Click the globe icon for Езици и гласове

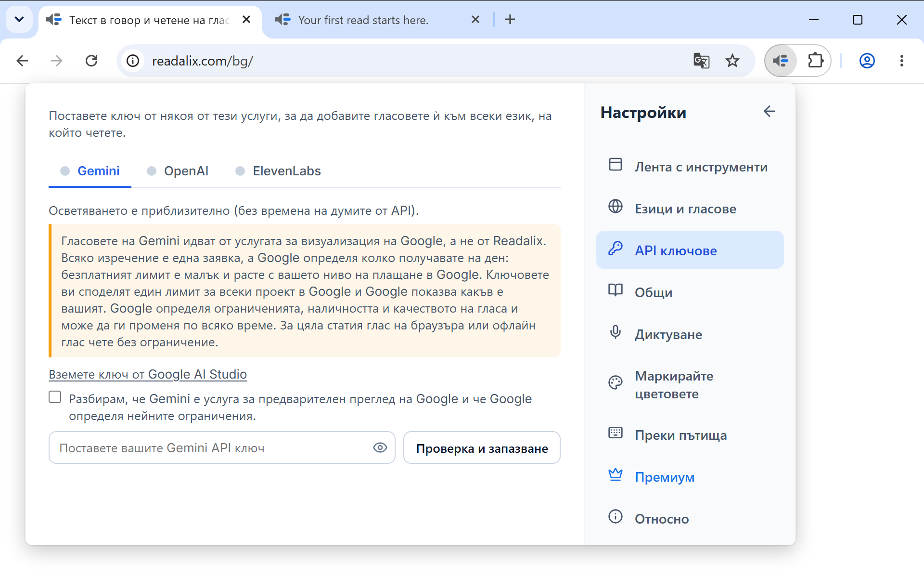[616, 206]
